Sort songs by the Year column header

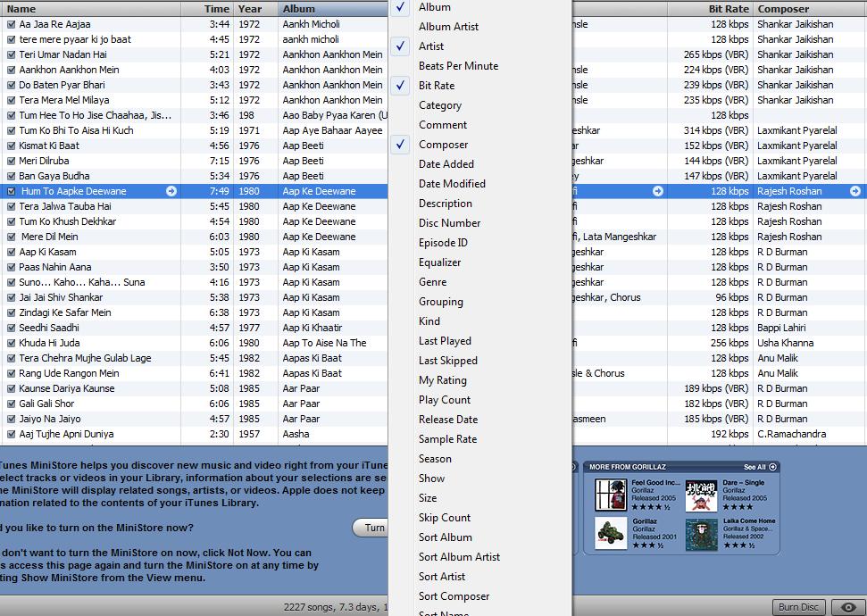coord(256,9)
